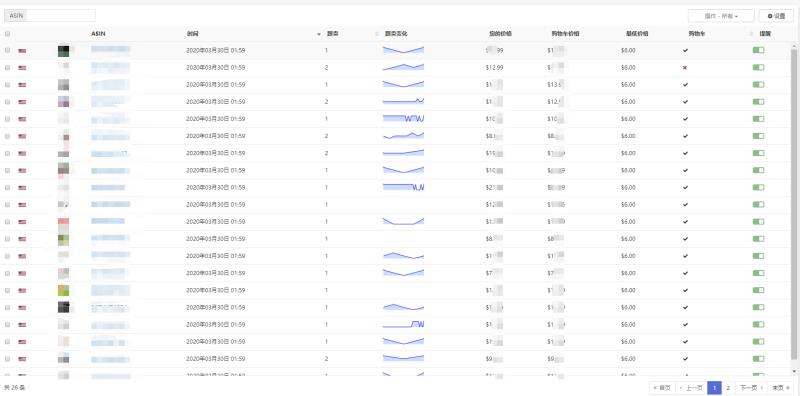This screenshot has height=396, width=800.
Task: Go to the 下一页 next page
Action: click(751, 388)
